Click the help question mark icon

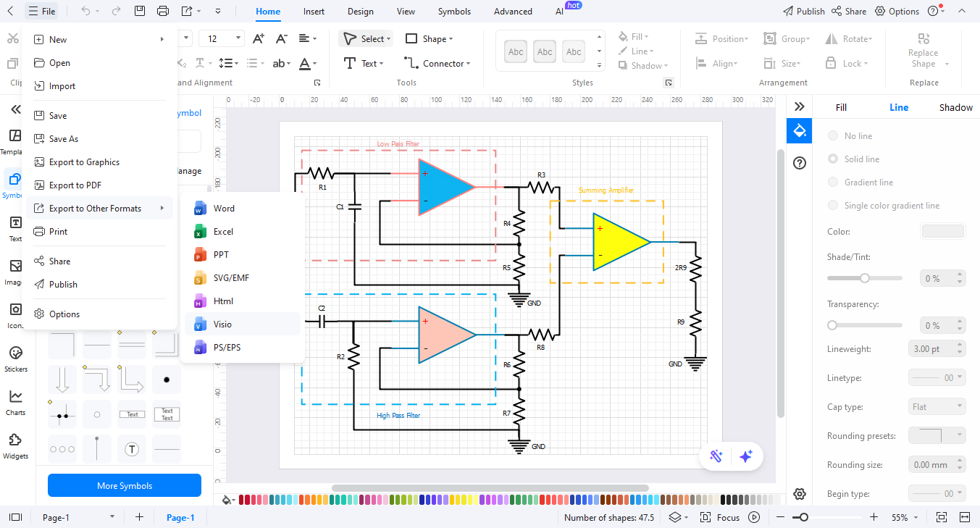[800, 163]
